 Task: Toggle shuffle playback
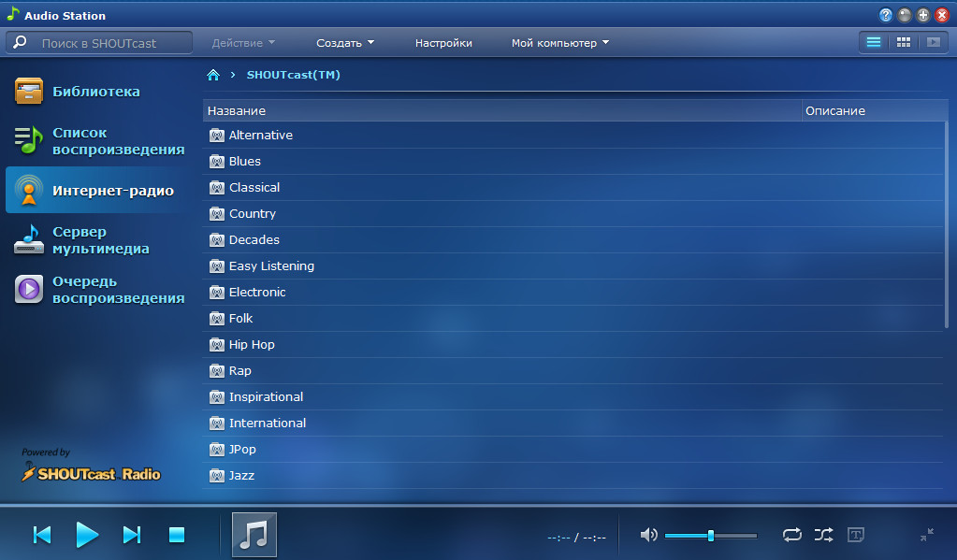pyautogui.click(x=823, y=535)
